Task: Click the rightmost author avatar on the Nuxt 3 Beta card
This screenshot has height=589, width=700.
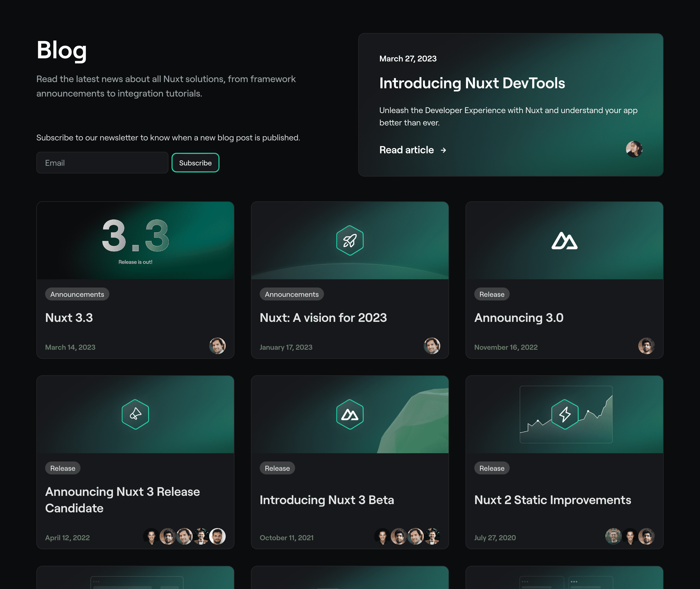Action: point(432,536)
